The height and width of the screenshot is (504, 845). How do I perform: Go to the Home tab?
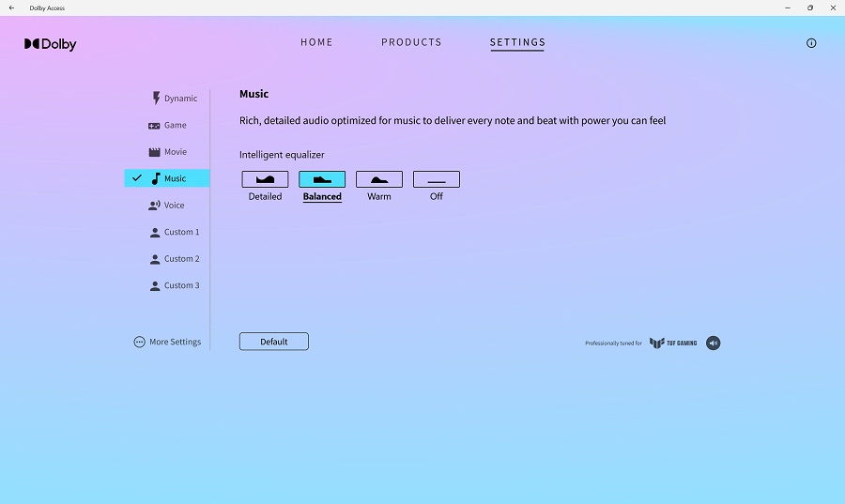[x=316, y=42]
